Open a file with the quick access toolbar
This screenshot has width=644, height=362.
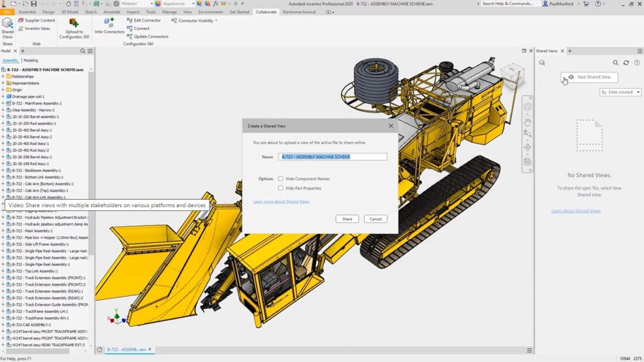[25, 4]
